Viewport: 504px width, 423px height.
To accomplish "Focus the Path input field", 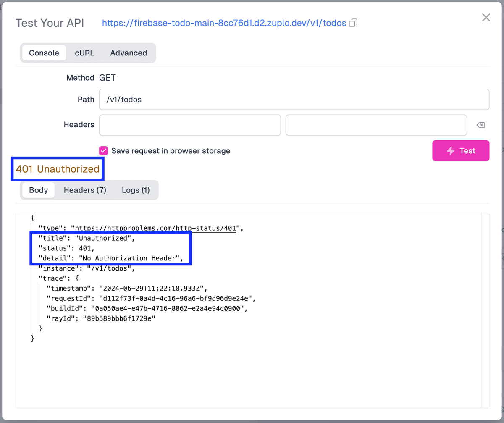I will pyautogui.click(x=294, y=100).
